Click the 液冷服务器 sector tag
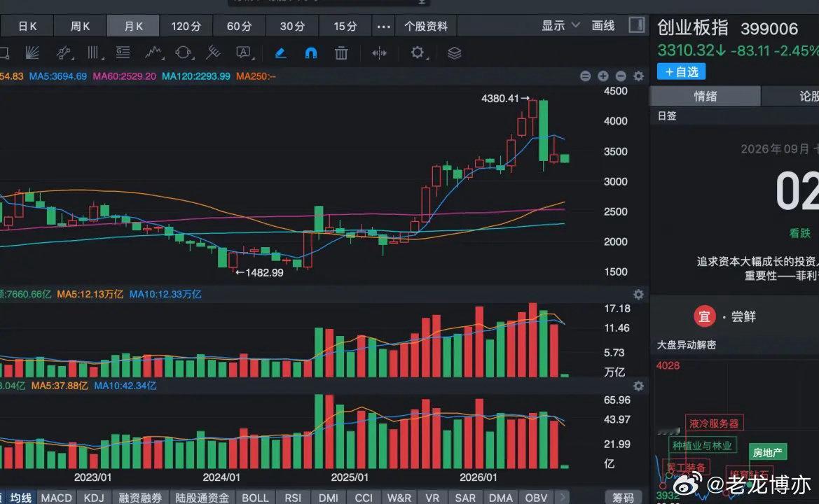Viewport: 819px width, 504px height. click(714, 423)
